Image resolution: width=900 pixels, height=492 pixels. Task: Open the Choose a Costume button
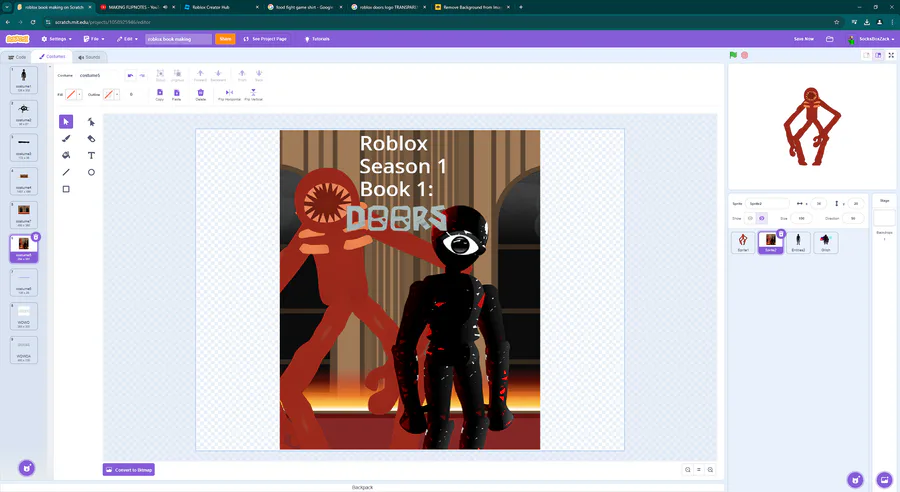tap(26, 468)
